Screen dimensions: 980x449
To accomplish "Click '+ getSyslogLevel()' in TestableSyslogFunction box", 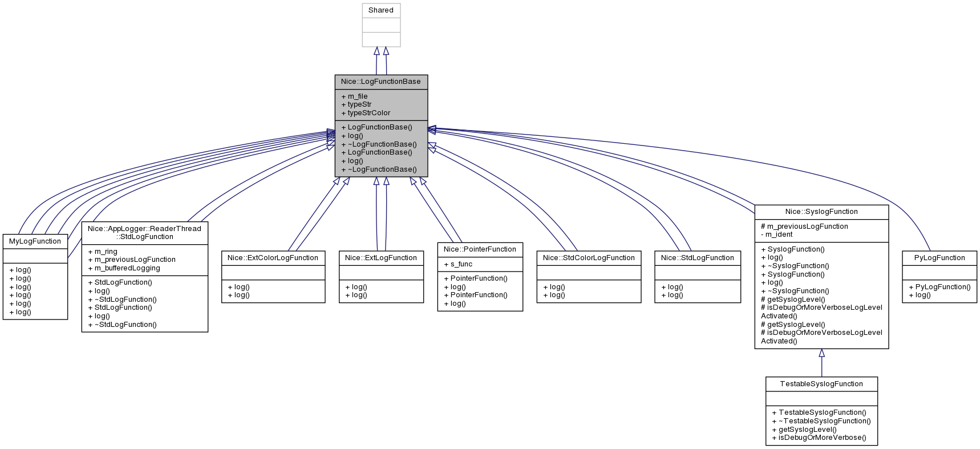I will click(x=804, y=430).
